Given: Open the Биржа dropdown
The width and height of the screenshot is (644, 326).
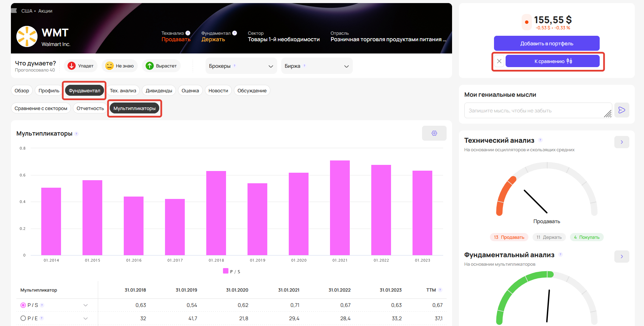Looking at the screenshot, I should (317, 66).
